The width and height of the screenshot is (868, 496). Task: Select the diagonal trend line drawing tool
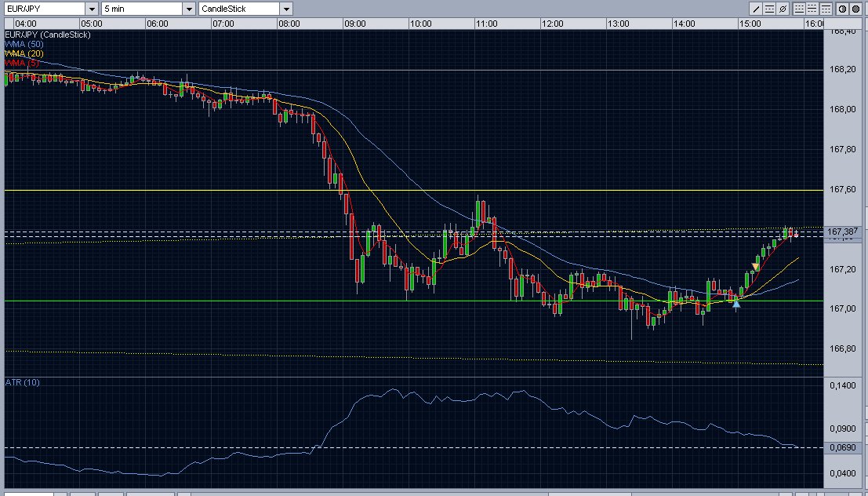757,9
